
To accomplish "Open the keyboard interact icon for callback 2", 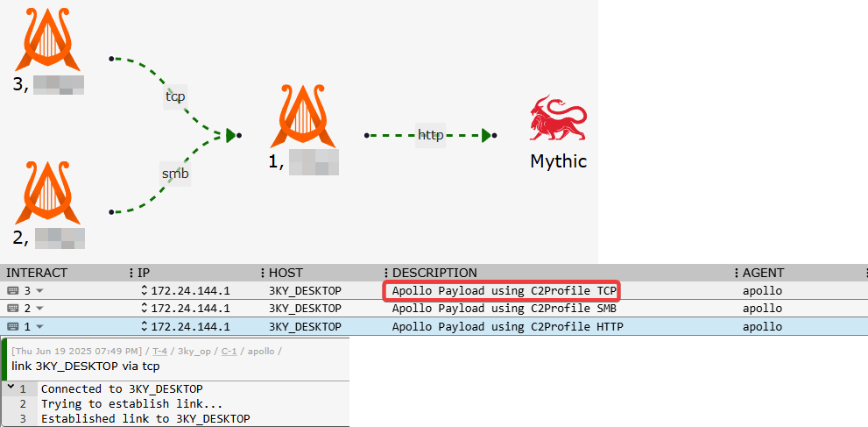I will [13, 309].
